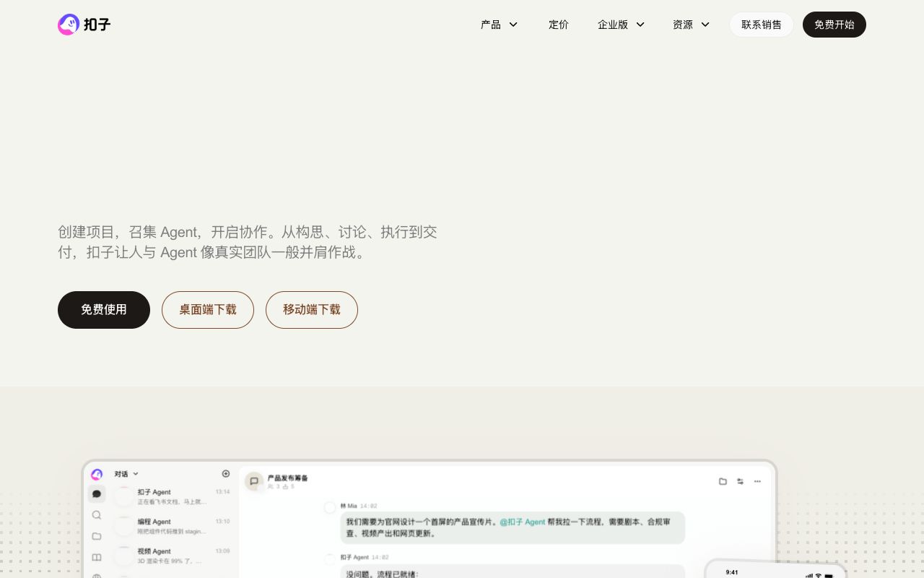This screenshot has width=924, height=578.
Task: Open the three-dot more menu in chat header
Action: [x=757, y=481]
